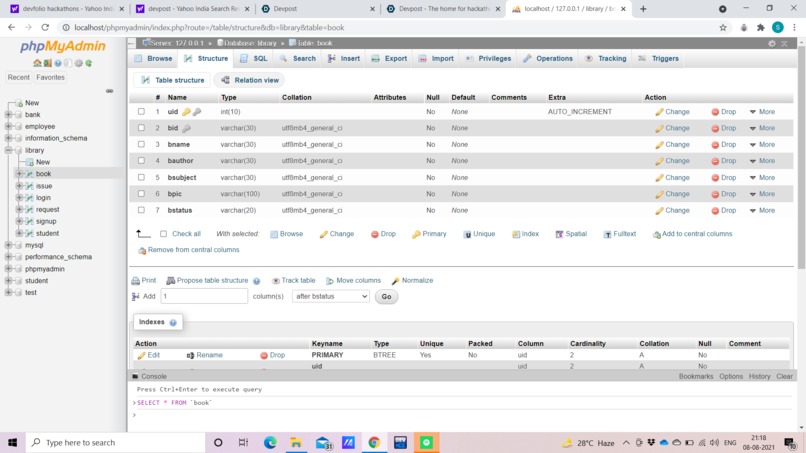This screenshot has width=806, height=453.
Task: Click Windows taskbar search box
Action: pyautogui.click(x=116, y=442)
